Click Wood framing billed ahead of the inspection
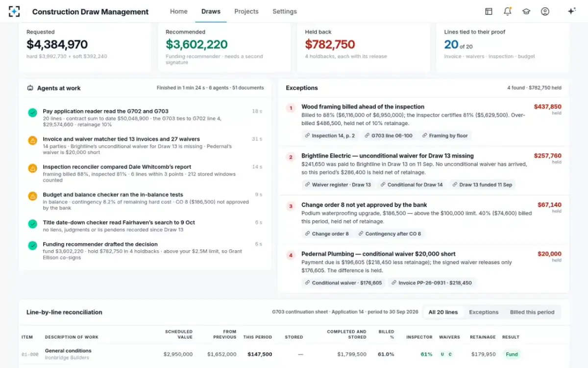588x368 pixels. coord(363,106)
